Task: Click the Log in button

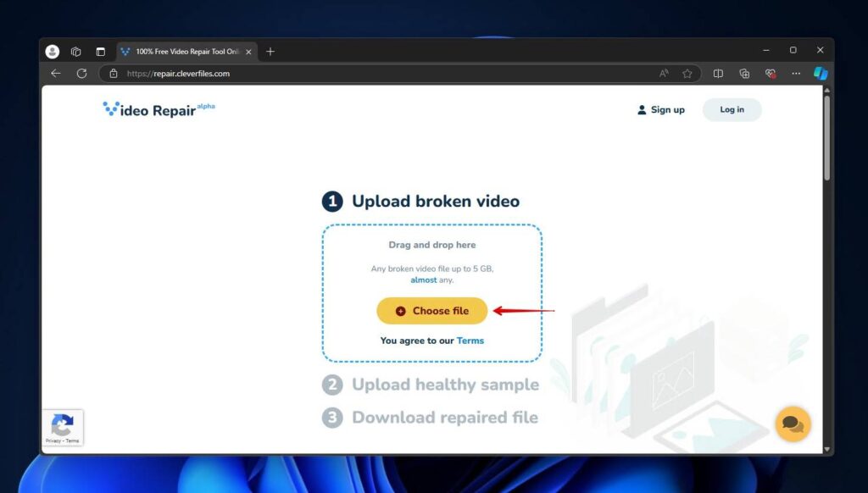Action: click(731, 109)
